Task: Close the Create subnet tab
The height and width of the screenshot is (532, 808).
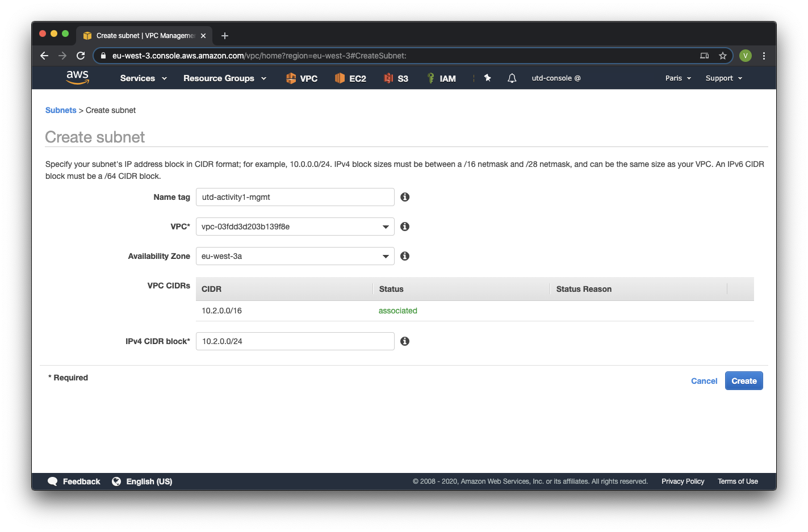Action: (x=203, y=36)
